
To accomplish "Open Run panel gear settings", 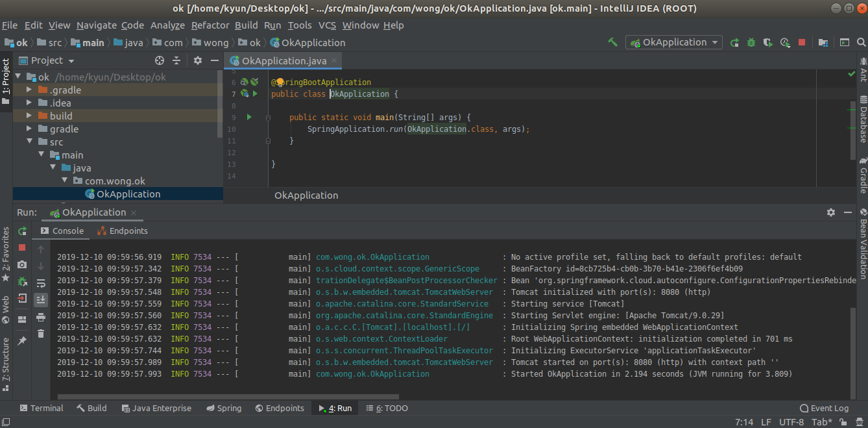I will [x=831, y=212].
